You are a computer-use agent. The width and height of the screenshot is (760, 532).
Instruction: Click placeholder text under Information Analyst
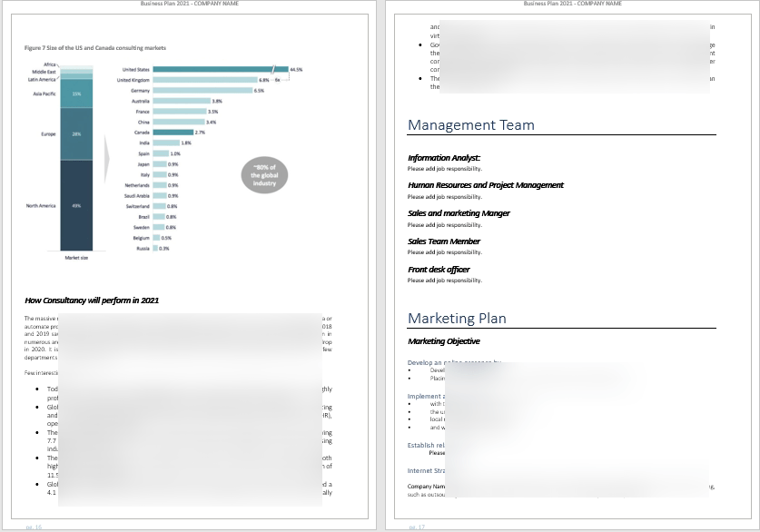(x=444, y=169)
